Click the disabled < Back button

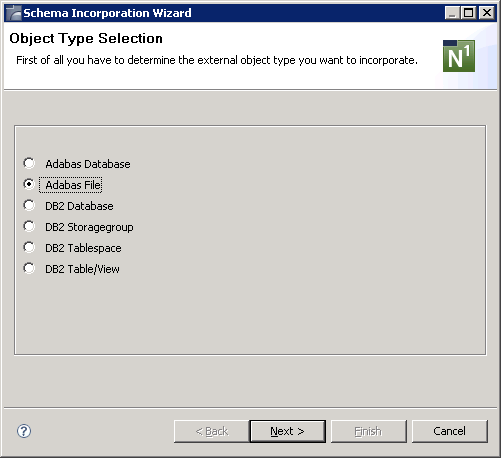coord(212,431)
